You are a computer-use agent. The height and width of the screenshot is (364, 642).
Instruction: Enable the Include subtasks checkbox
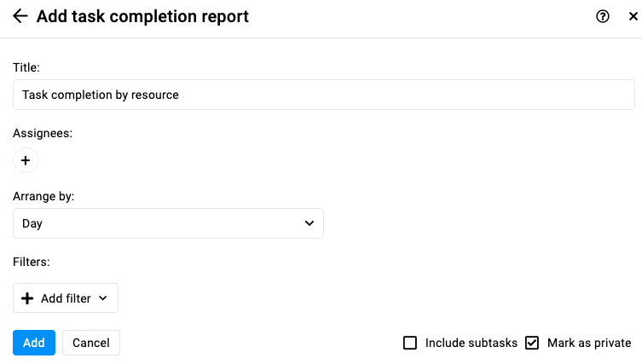tap(410, 343)
